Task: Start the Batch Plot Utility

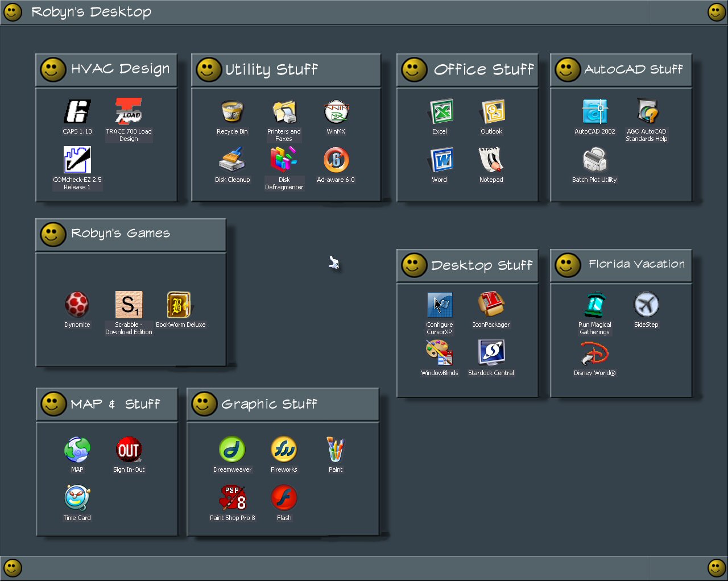Action: point(595,160)
